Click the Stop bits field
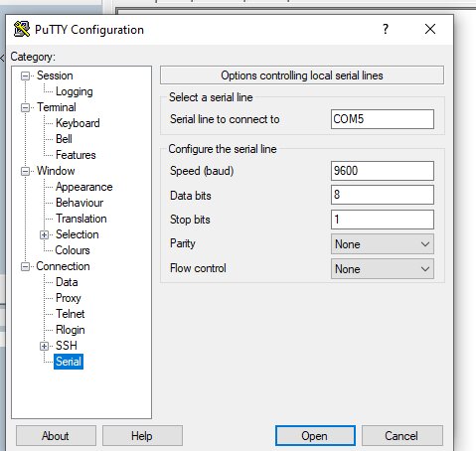 click(x=383, y=220)
